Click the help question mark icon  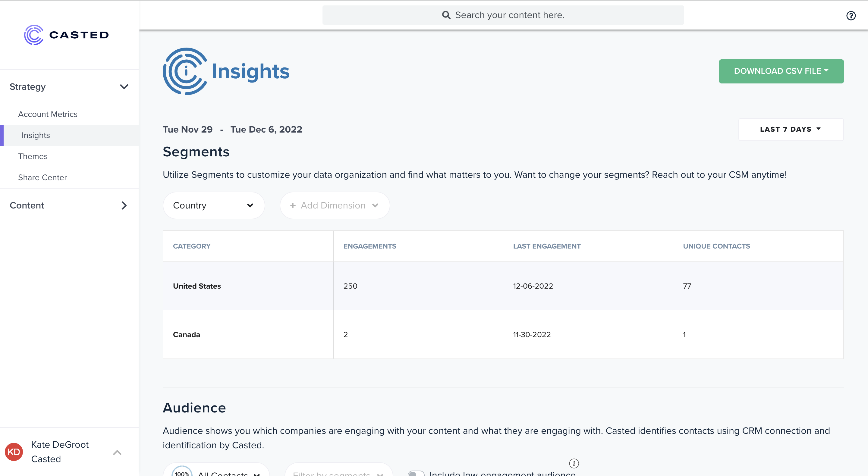click(851, 15)
